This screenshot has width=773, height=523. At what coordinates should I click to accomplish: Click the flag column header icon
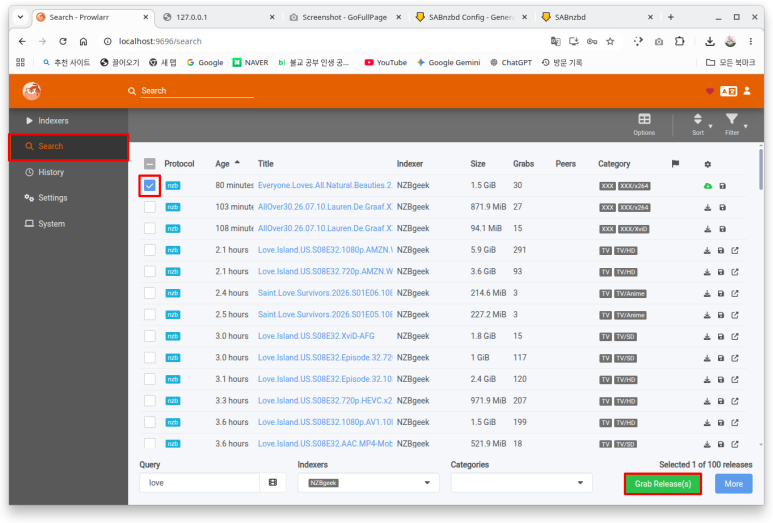pyautogui.click(x=675, y=164)
